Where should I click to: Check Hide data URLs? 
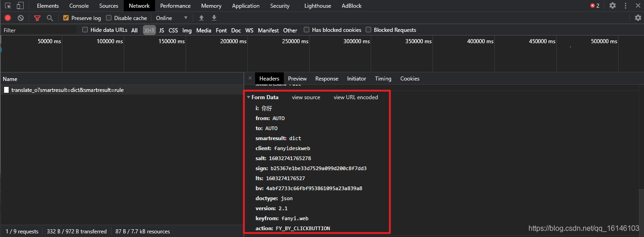click(85, 30)
